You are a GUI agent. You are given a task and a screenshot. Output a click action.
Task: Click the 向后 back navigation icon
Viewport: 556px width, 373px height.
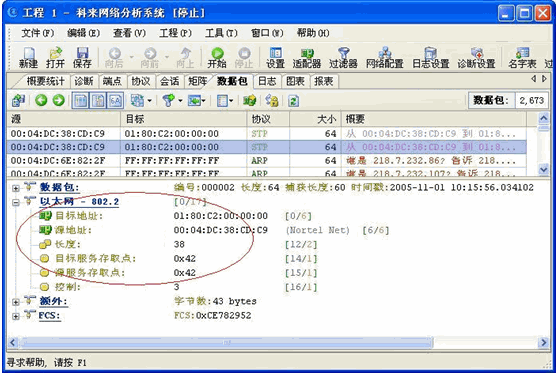[x=114, y=57]
